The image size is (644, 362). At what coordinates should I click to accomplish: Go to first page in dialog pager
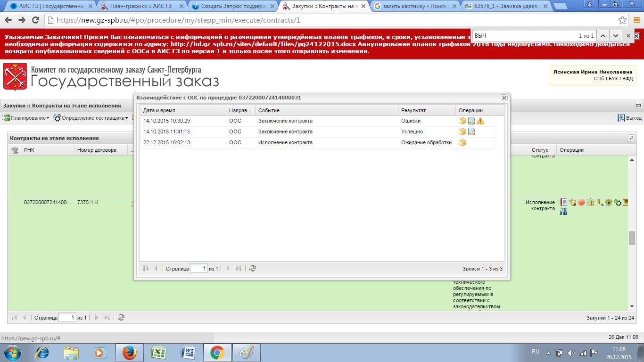click(x=146, y=268)
